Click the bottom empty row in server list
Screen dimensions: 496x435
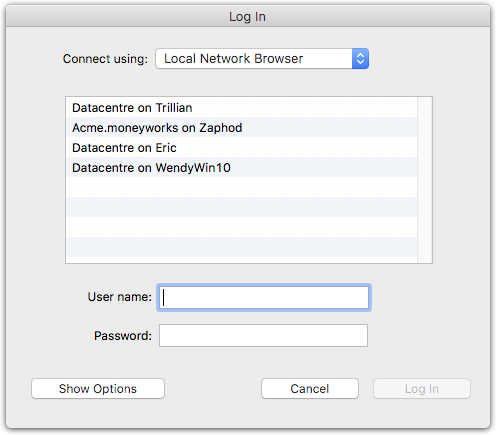241,247
